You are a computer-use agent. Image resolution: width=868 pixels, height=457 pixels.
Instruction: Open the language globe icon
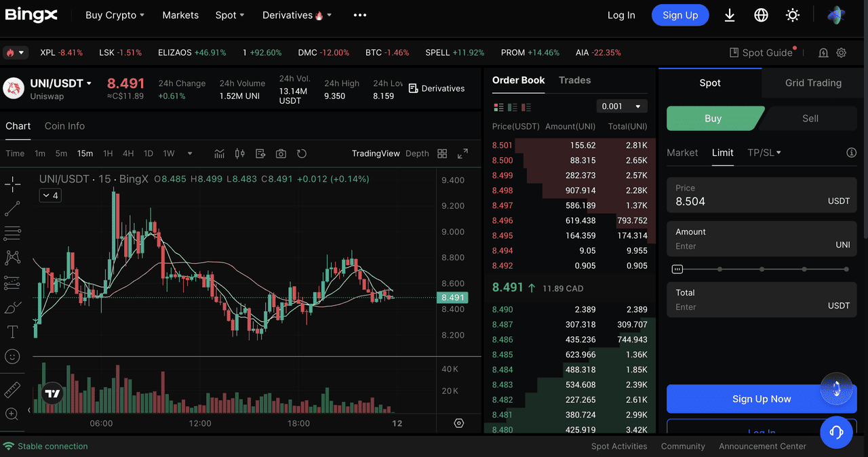click(x=761, y=15)
